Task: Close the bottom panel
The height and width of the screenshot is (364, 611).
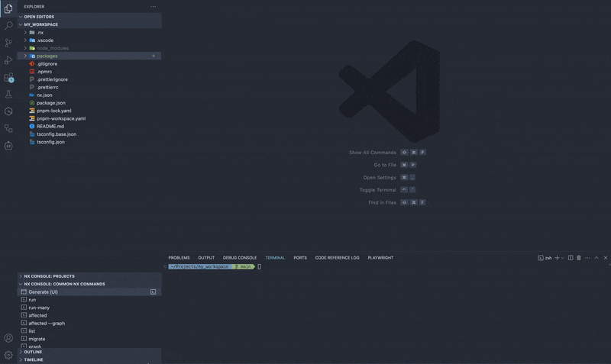Action: pyautogui.click(x=606, y=258)
